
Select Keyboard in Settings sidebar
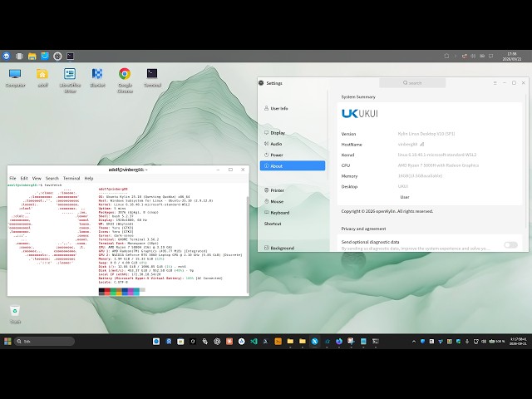pyautogui.click(x=293, y=213)
